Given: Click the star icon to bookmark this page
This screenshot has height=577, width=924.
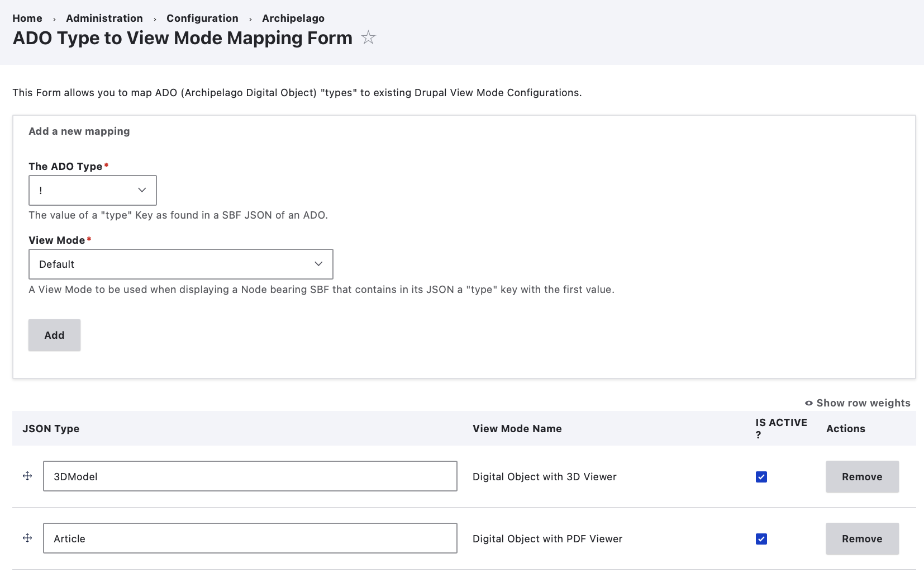Looking at the screenshot, I should click(368, 37).
